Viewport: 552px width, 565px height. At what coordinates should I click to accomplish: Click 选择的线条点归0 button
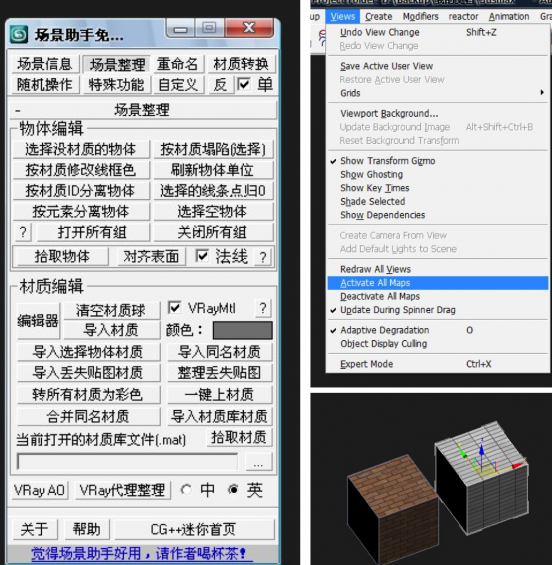(213, 191)
